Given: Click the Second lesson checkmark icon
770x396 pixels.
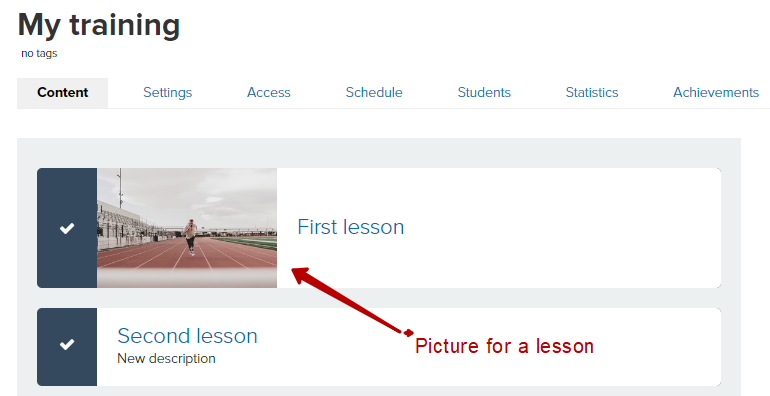Looking at the screenshot, I should click(67, 344).
